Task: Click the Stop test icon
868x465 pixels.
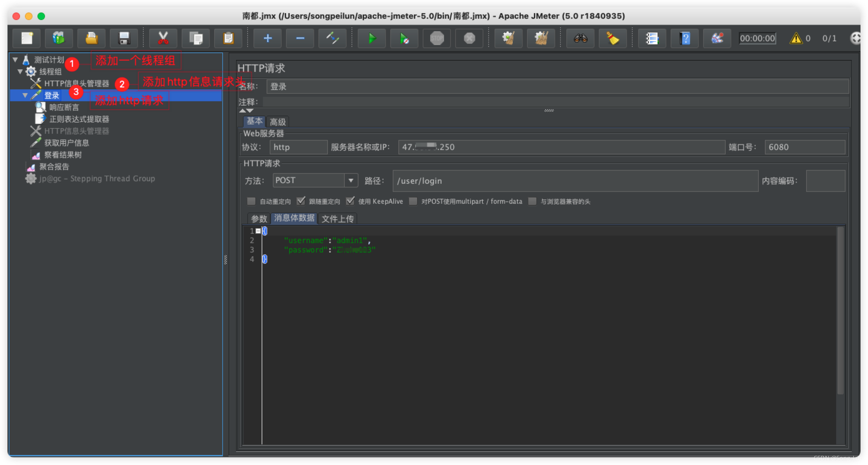Action: click(437, 38)
